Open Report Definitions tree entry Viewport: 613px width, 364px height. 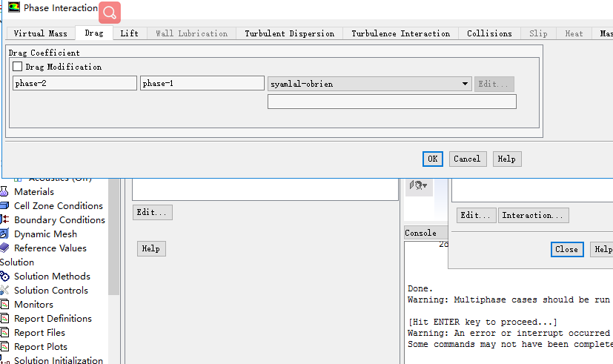point(53,319)
